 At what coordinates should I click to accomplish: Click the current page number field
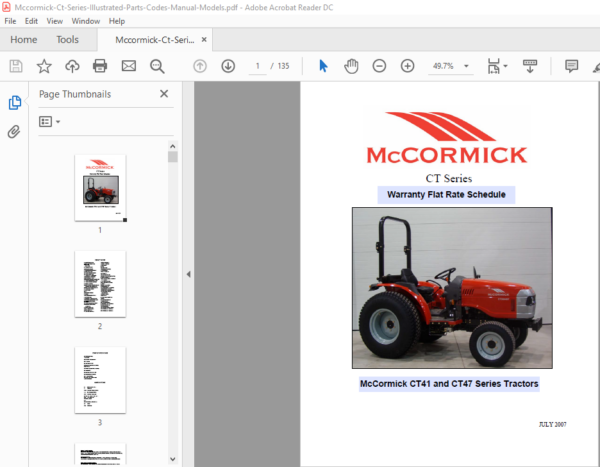[258, 66]
